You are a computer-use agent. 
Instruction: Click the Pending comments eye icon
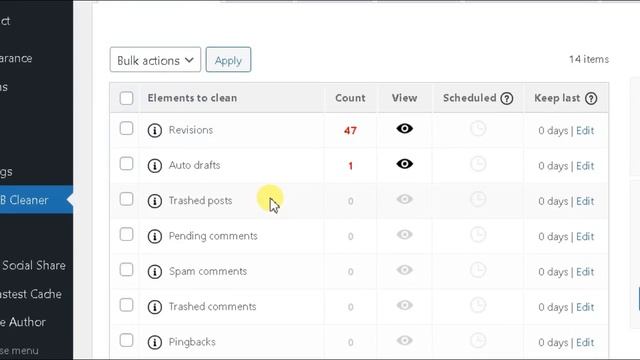(x=404, y=234)
